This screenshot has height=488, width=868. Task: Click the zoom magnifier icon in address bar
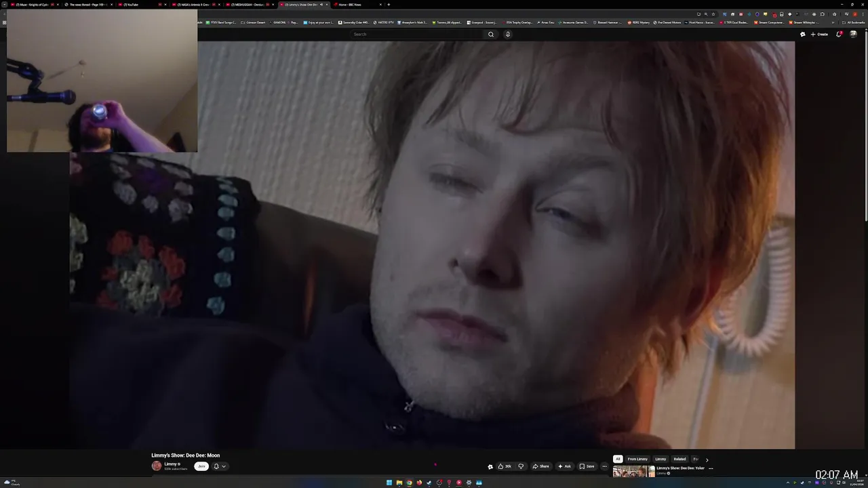706,14
